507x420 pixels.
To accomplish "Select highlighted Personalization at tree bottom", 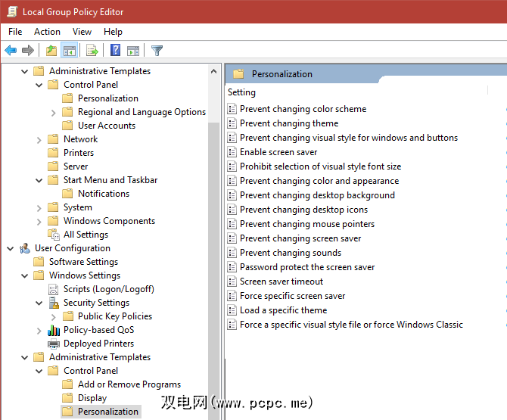I will [x=108, y=412].
